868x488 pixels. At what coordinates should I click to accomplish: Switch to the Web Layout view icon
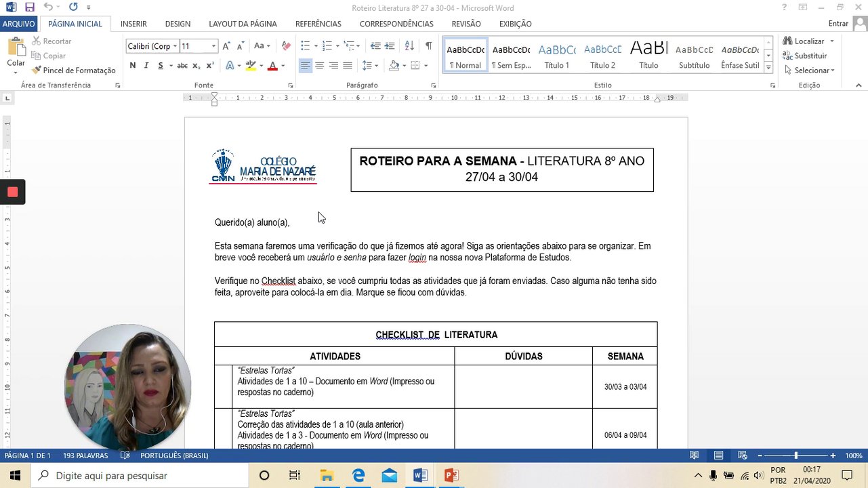(x=743, y=455)
